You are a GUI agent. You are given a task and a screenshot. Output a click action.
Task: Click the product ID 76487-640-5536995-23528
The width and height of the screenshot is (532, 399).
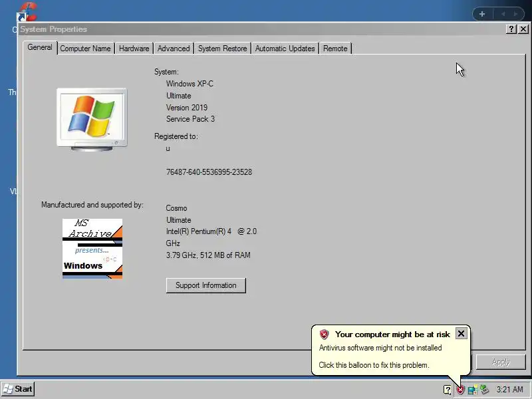click(x=209, y=172)
